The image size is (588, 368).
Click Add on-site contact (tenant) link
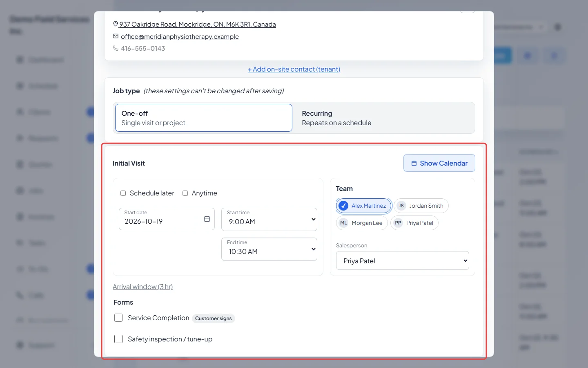point(294,69)
